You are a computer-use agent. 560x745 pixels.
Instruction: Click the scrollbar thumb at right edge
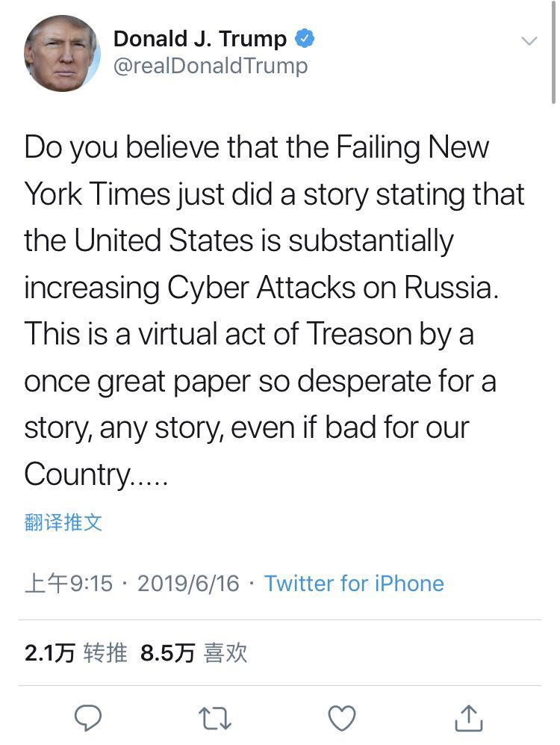point(554,52)
